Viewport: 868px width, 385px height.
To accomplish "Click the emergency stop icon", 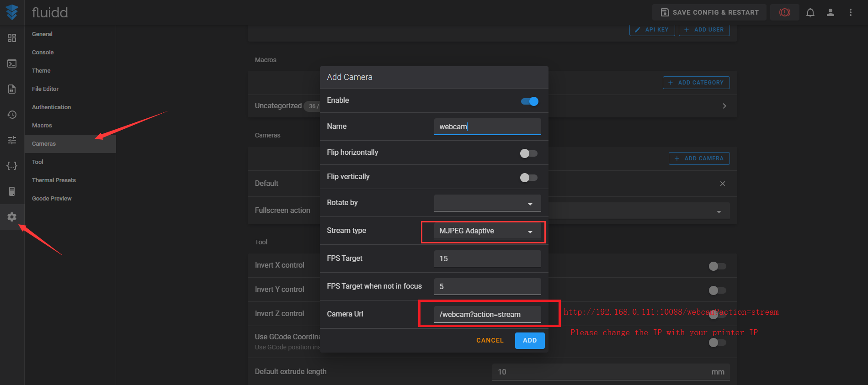I will click(784, 12).
